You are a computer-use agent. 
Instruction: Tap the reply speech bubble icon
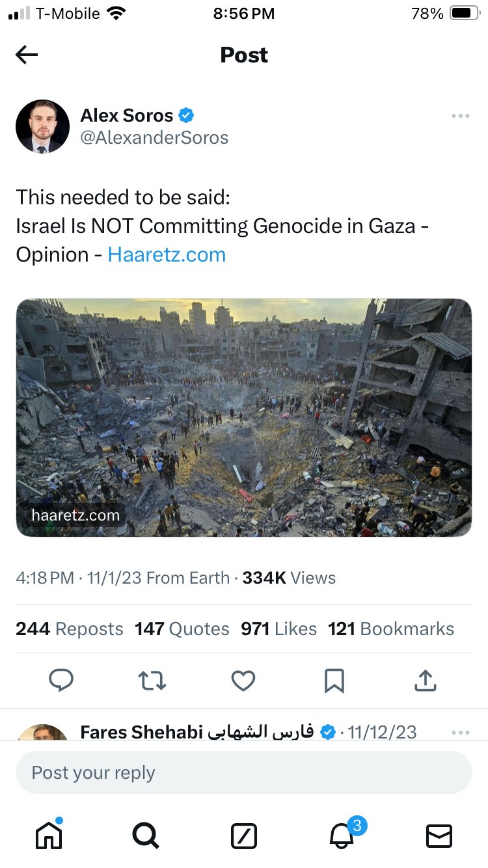[x=61, y=681]
